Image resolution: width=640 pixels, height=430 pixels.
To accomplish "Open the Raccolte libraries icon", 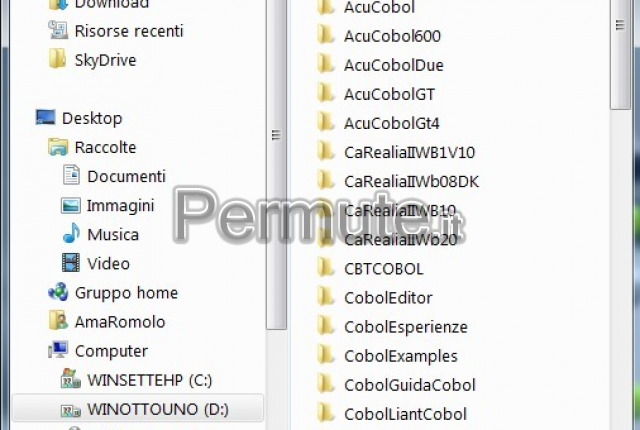I will coord(58,147).
